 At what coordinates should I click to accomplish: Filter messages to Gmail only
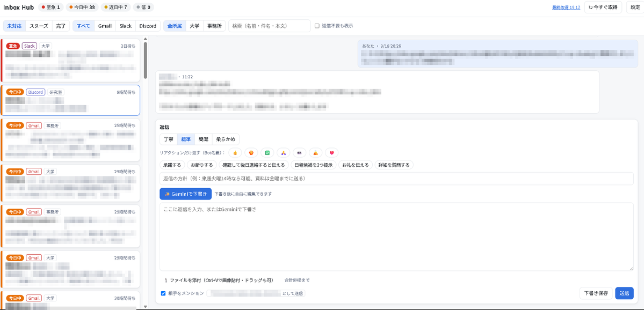click(x=105, y=26)
